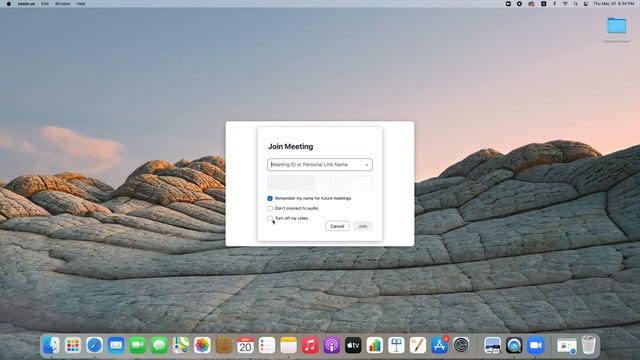Image resolution: width=640 pixels, height=360 pixels.
Task: Open Reminders from the dock
Action: 267,345
